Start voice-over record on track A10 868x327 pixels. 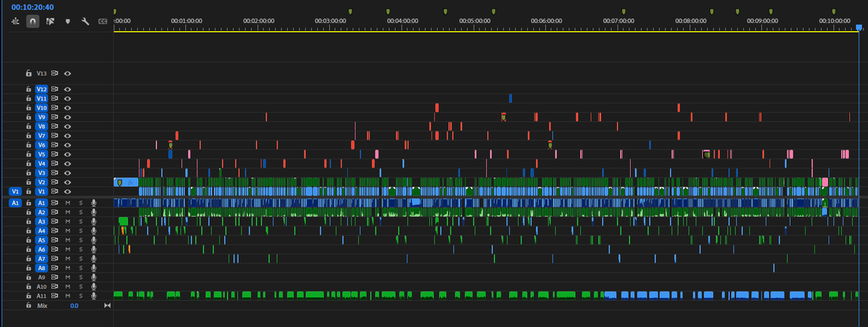tap(93, 286)
